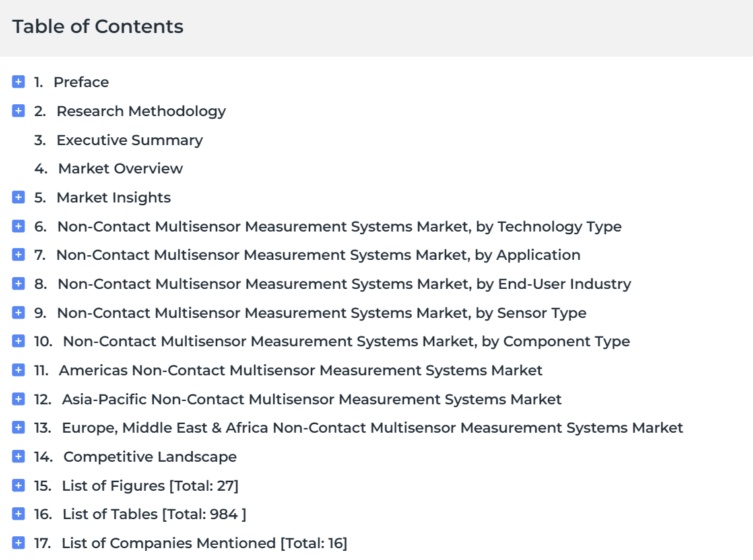The width and height of the screenshot is (753, 560).
Task: Open plus icon next to End-User Industry
Action: (x=18, y=284)
